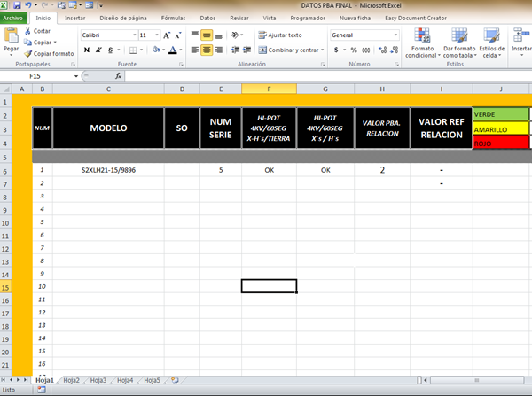The height and width of the screenshot is (396, 532).
Task: Click the font color red A swatch
Action: (x=172, y=50)
